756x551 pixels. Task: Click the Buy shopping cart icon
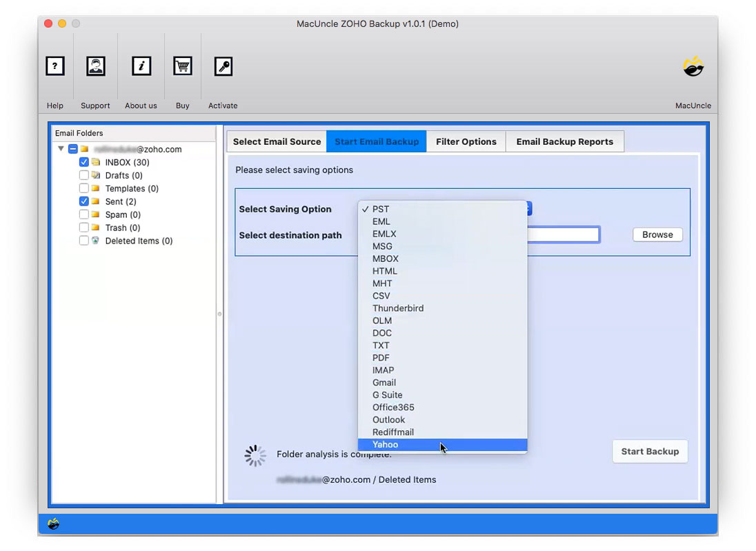tap(182, 66)
